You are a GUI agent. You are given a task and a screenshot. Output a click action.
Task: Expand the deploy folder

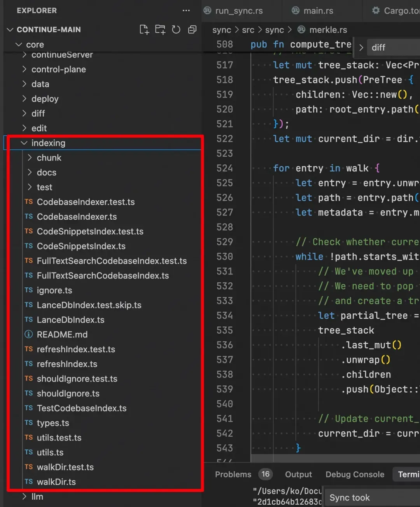(x=24, y=99)
